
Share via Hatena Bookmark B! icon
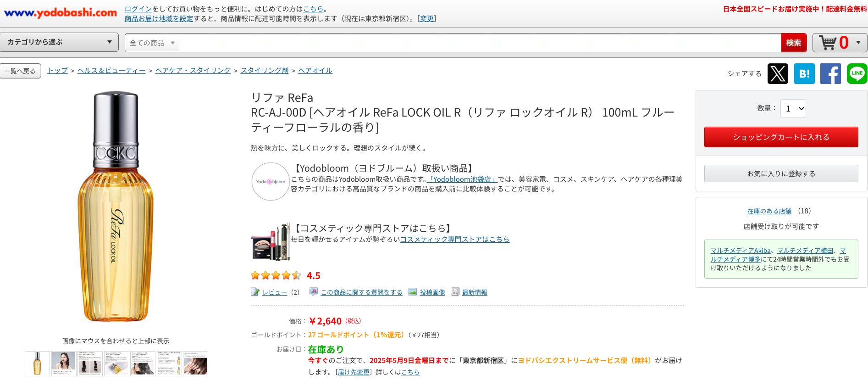804,73
